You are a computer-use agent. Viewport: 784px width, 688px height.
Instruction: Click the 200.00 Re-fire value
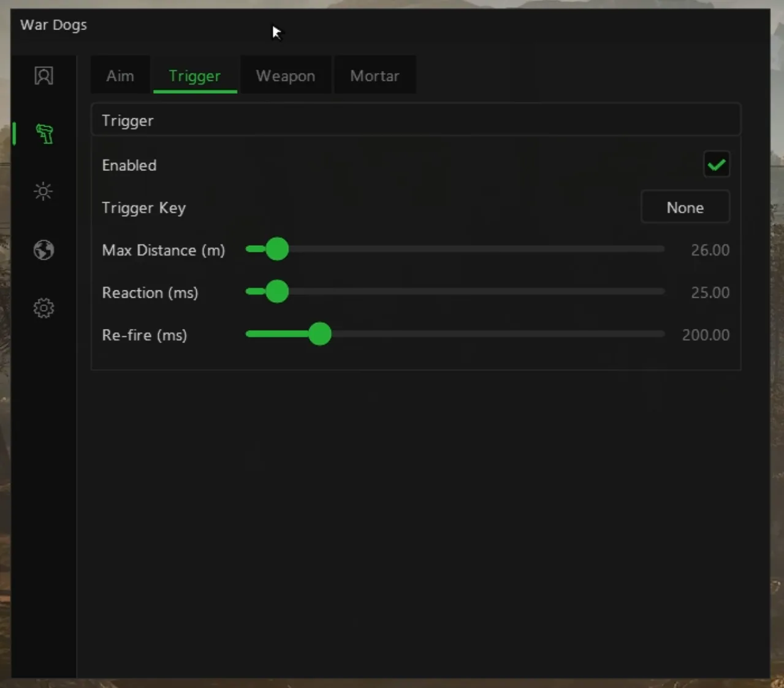click(x=706, y=335)
